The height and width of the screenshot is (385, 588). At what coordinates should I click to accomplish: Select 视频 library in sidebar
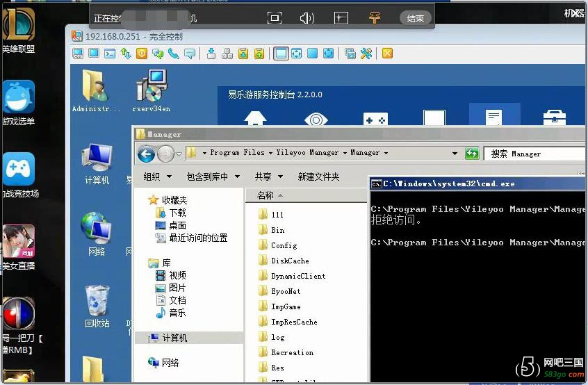(171, 275)
